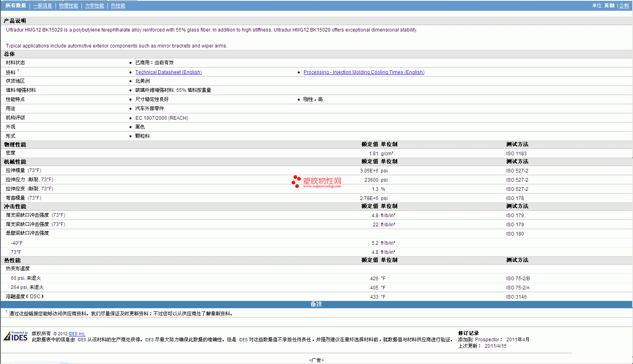Switch units to 公制

pyautogui.click(x=624, y=6)
